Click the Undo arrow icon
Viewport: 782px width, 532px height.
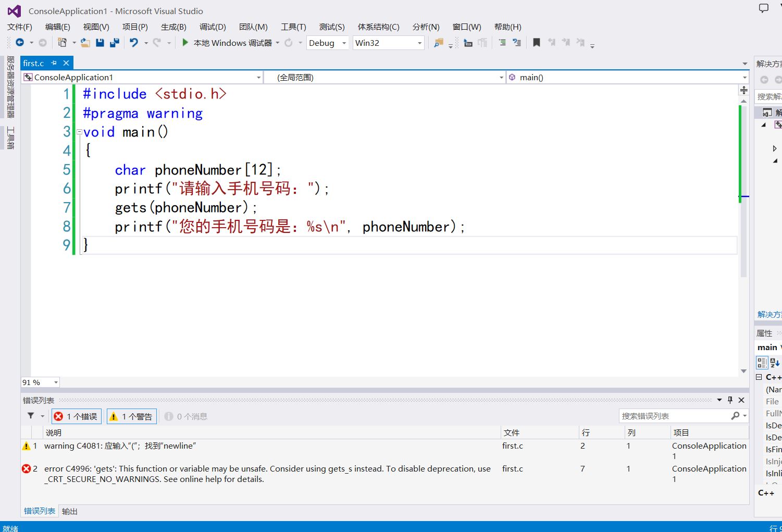pyautogui.click(x=134, y=43)
